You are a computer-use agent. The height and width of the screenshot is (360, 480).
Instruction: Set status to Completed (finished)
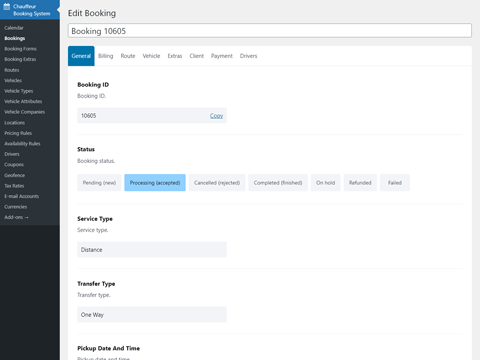coord(278,183)
